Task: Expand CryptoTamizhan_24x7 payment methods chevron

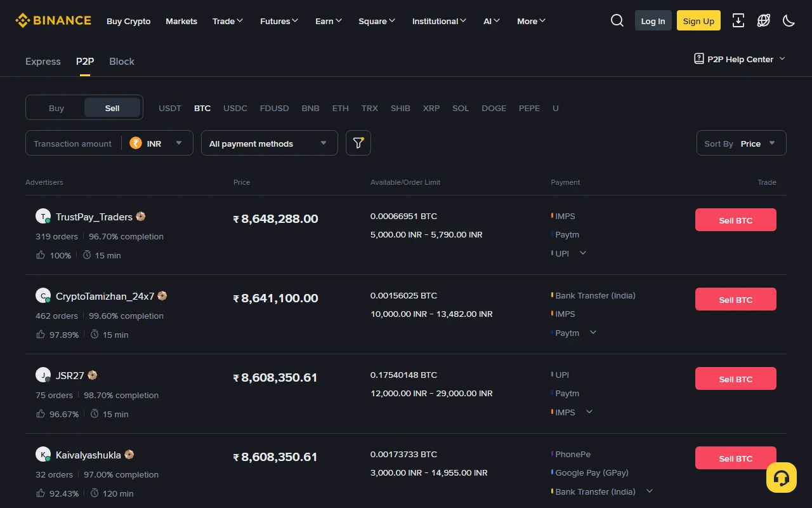Action: point(593,332)
